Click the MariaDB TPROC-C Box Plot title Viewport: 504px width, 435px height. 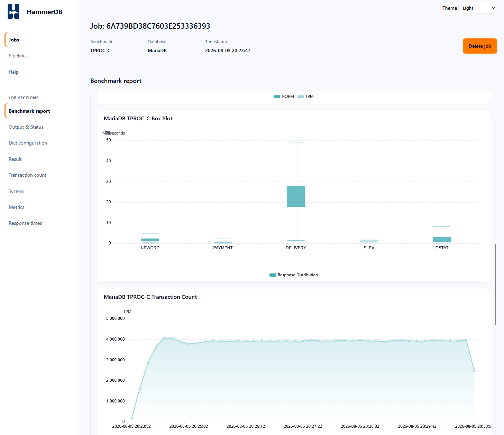click(x=138, y=118)
